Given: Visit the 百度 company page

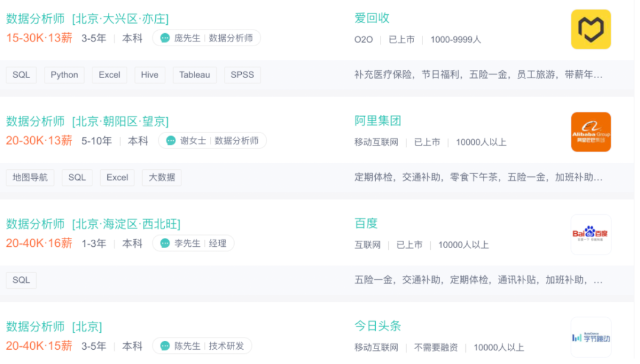Looking at the screenshot, I should [366, 223].
